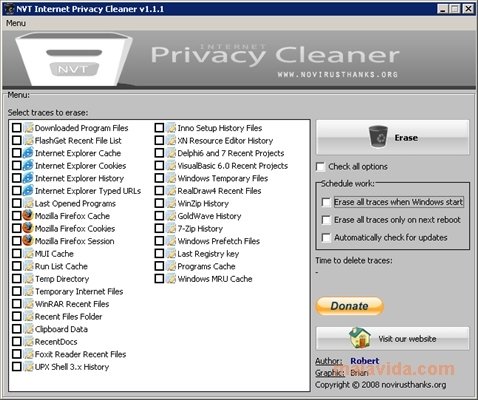478x400 pixels.
Task: Click the MUI Cache icon
Action: tap(29, 254)
